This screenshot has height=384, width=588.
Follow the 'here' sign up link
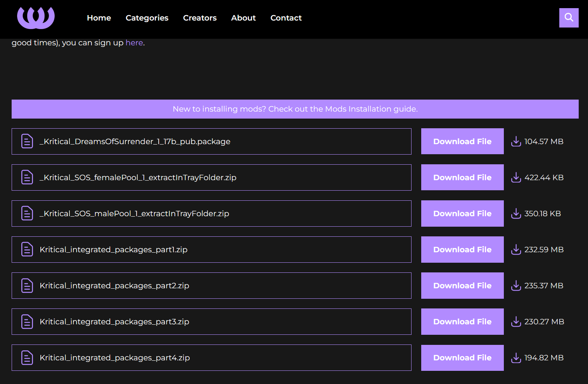[134, 43]
